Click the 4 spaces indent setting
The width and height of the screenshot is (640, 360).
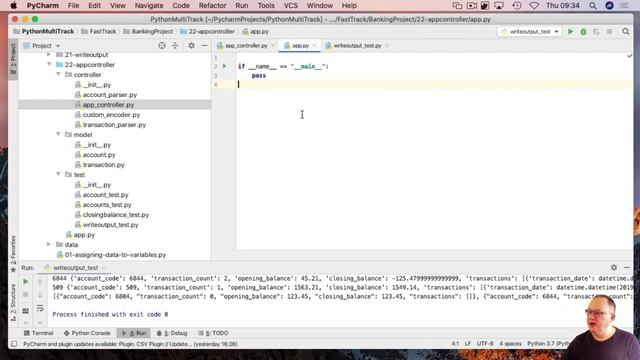510,344
